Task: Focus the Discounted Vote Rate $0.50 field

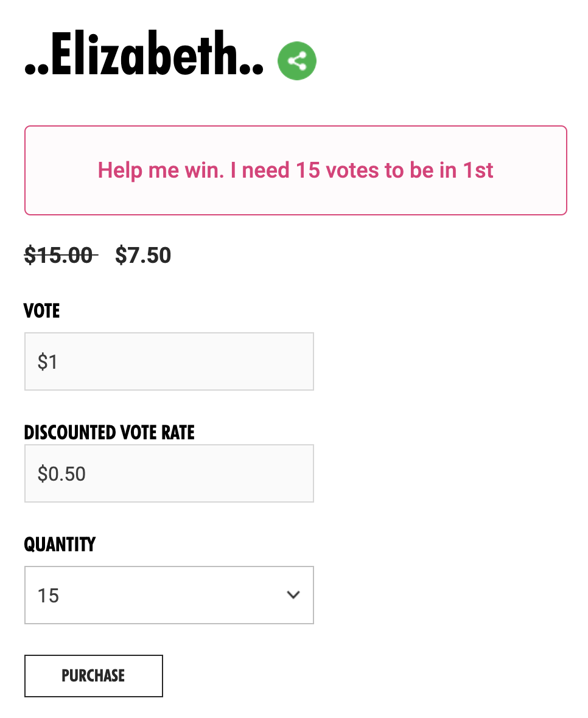Action: [x=169, y=473]
